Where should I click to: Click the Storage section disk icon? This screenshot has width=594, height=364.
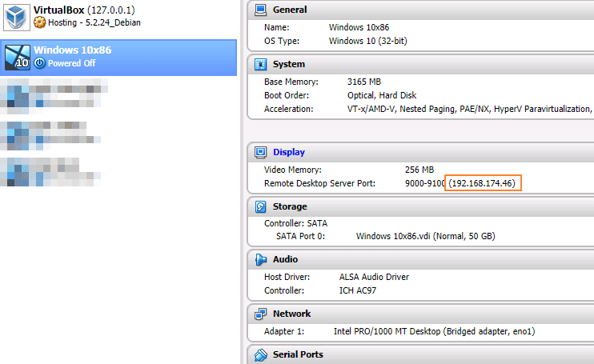pos(261,206)
